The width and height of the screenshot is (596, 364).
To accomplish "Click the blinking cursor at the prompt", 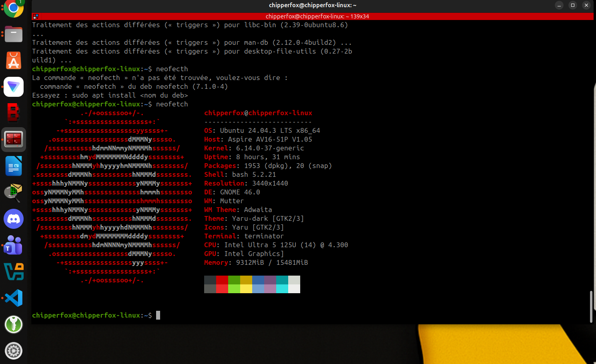I will pyautogui.click(x=158, y=315).
